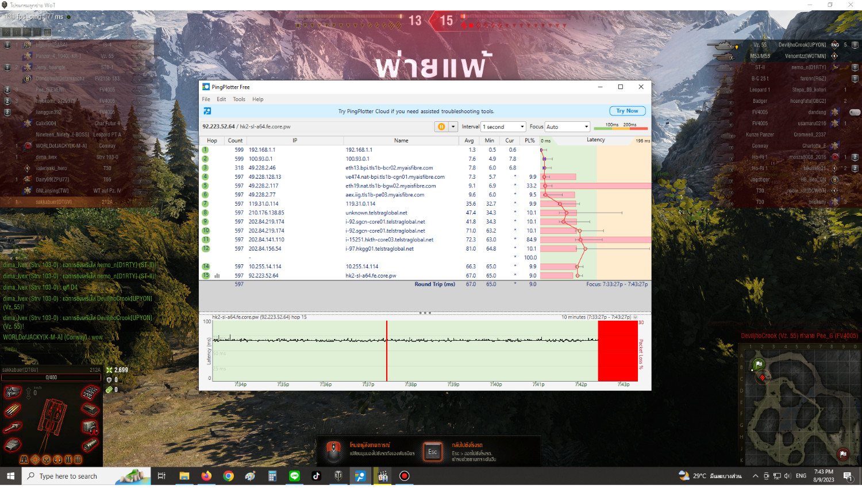Click the taskbar search box

click(86, 476)
